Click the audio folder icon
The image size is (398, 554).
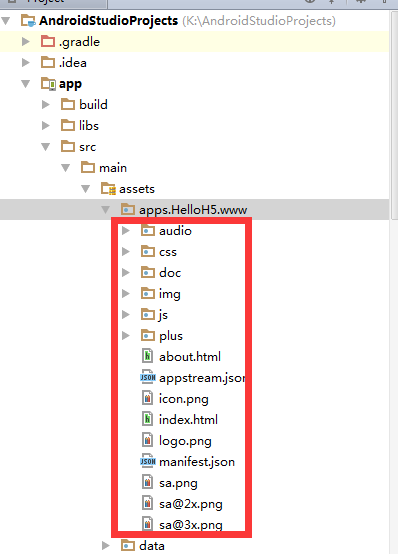click(148, 230)
